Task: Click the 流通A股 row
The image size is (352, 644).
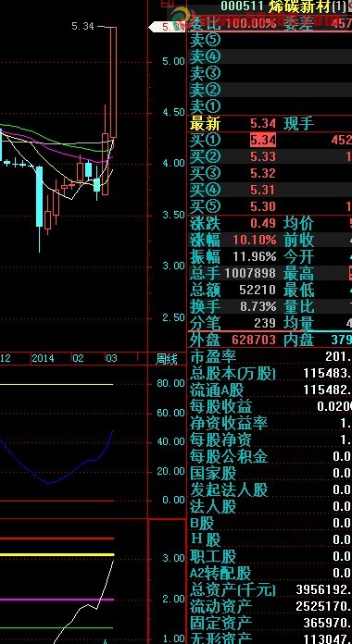Action: [x=270, y=390]
